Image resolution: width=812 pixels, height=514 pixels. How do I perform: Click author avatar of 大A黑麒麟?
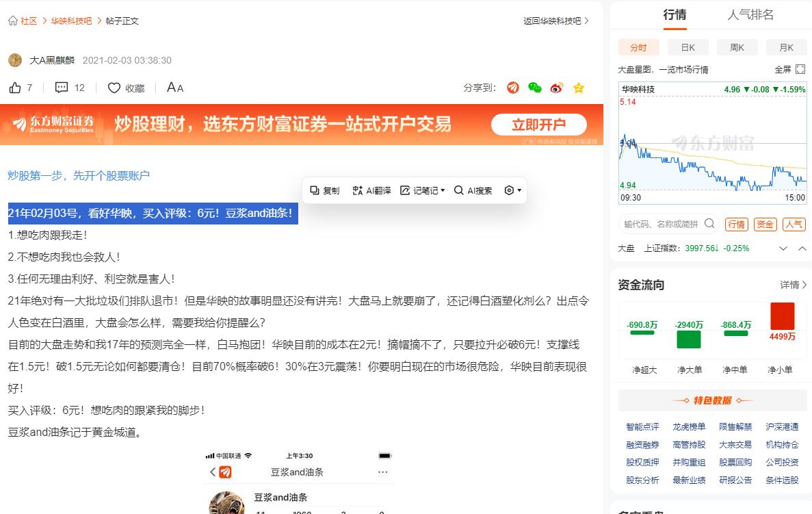pos(15,60)
